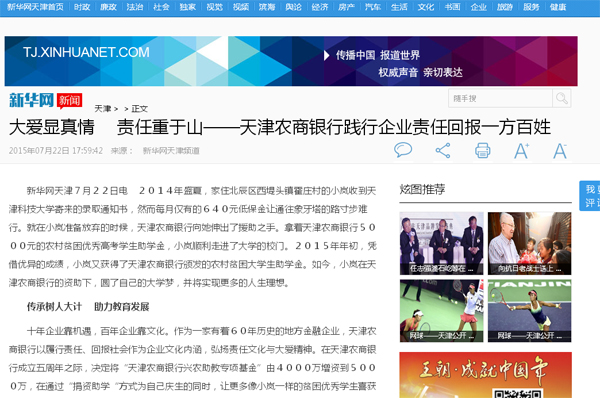
Task: Click the 新华网 logo
Action: 31,100
